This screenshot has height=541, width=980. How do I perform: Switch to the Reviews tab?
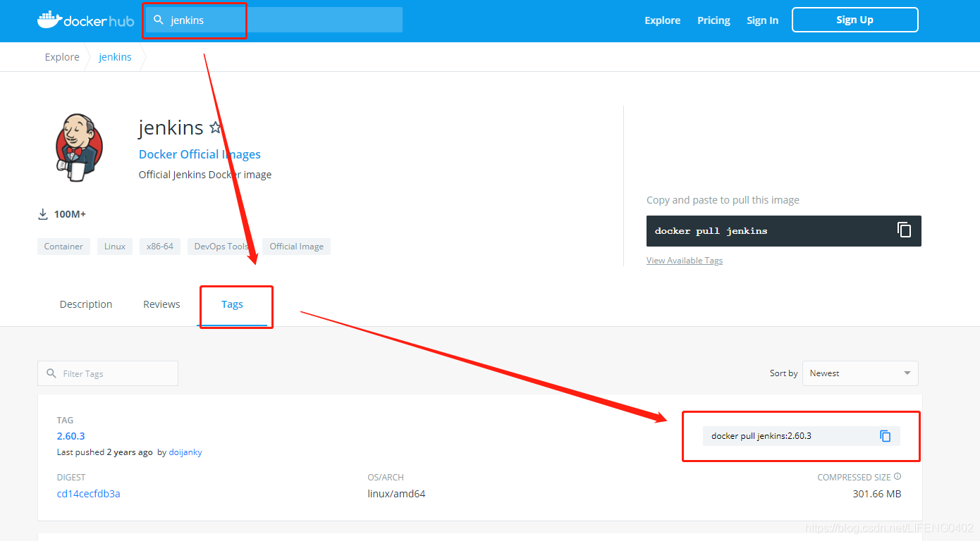[161, 304]
